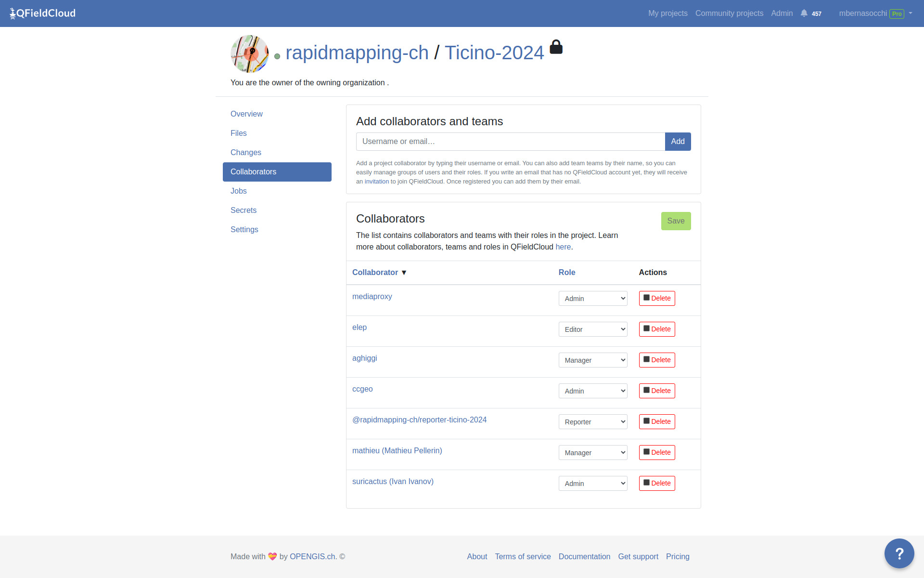Click the trash icon in elep's Delete button
This screenshot has width=924, height=578.
pos(646,328)
